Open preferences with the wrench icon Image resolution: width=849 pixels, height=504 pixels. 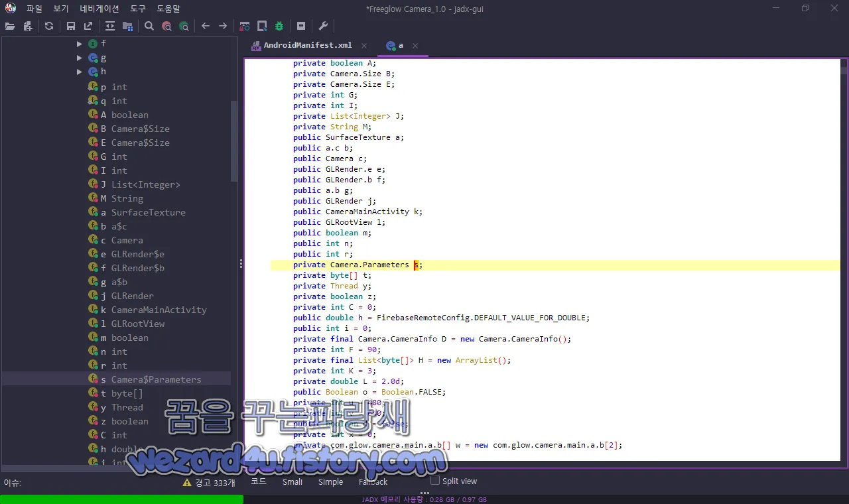point(323,26)
